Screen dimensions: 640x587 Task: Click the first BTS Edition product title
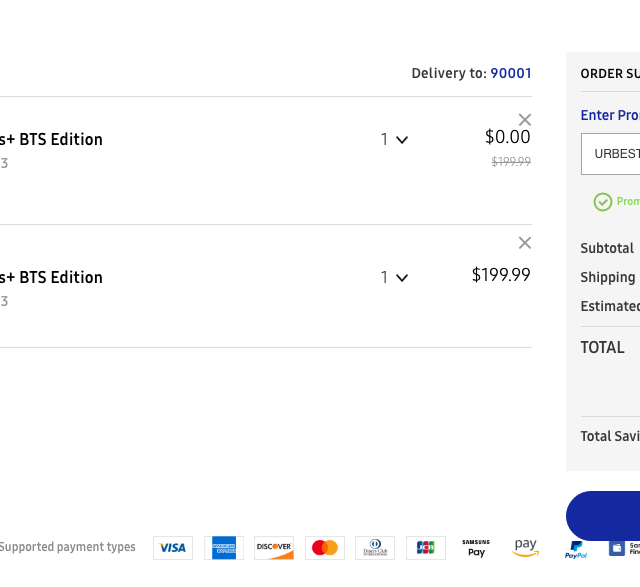52,140
